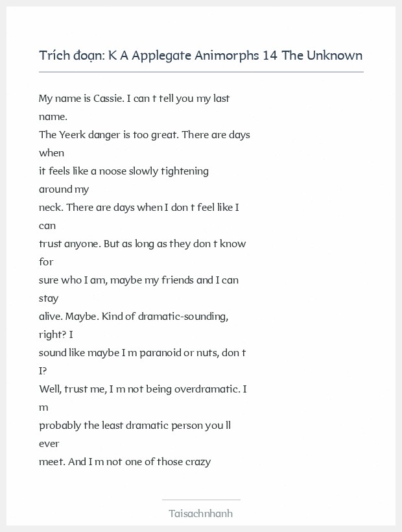Viewport: 402px width, 532px height.
Task: Select the line 'sure who I am, maybe'
Action: [139, 280]
